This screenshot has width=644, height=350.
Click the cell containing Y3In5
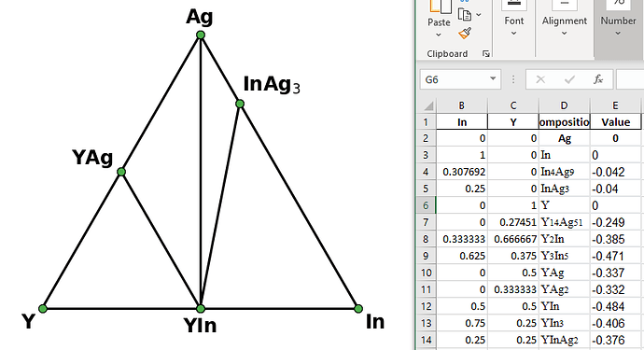565,256
